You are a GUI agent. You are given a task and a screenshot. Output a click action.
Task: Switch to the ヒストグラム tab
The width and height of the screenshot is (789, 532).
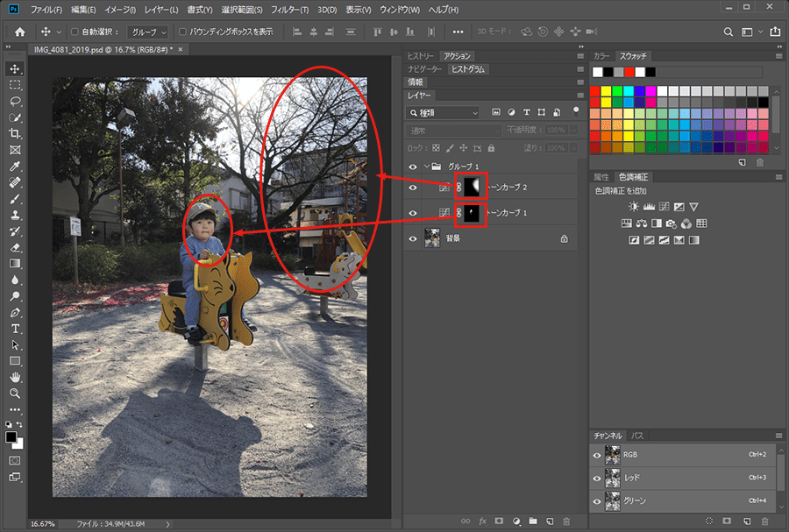pos(468,69)
